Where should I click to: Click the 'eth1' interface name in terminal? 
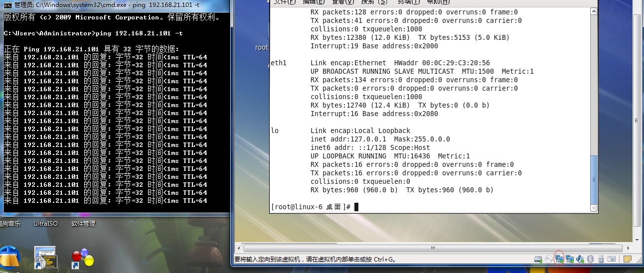click(x=279, y=63)
